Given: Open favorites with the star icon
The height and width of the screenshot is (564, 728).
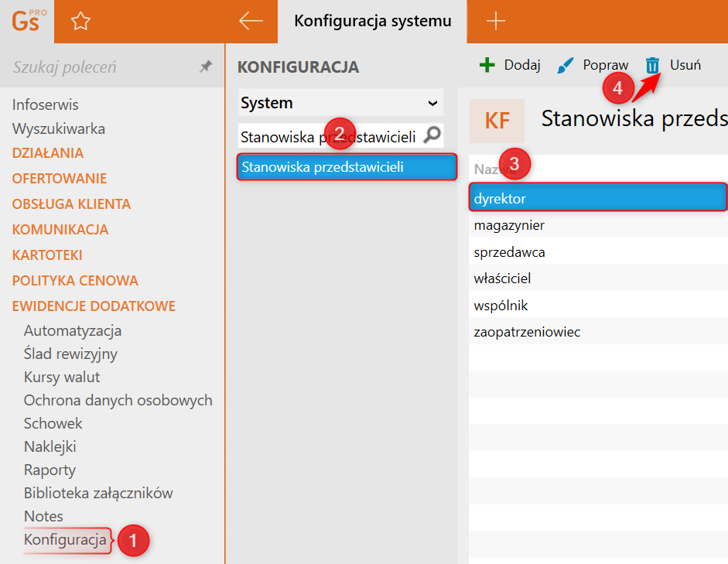Looking at the screenshot, I should point(80,22).
